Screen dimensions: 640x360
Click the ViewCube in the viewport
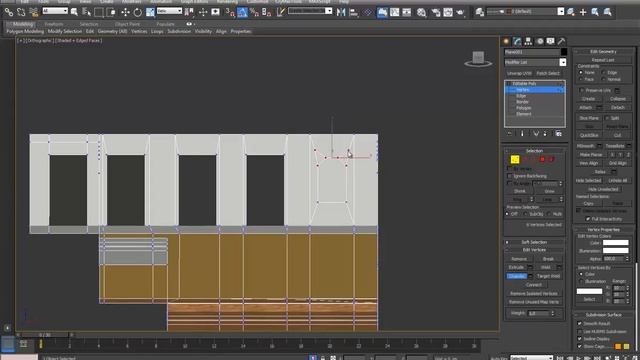point(478,59)
